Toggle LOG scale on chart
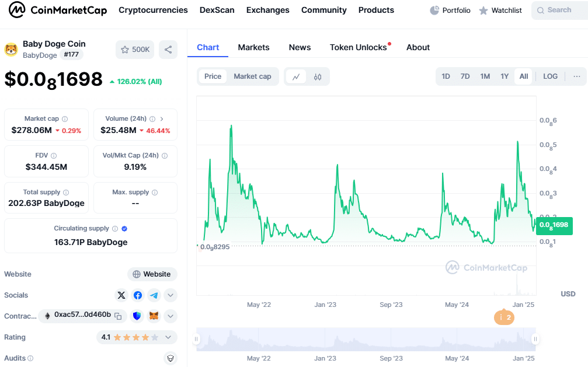 pos(550,76)
